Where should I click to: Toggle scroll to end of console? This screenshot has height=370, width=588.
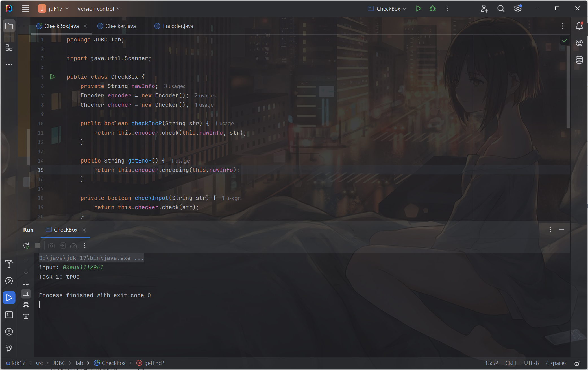click(x=26, y=294)
